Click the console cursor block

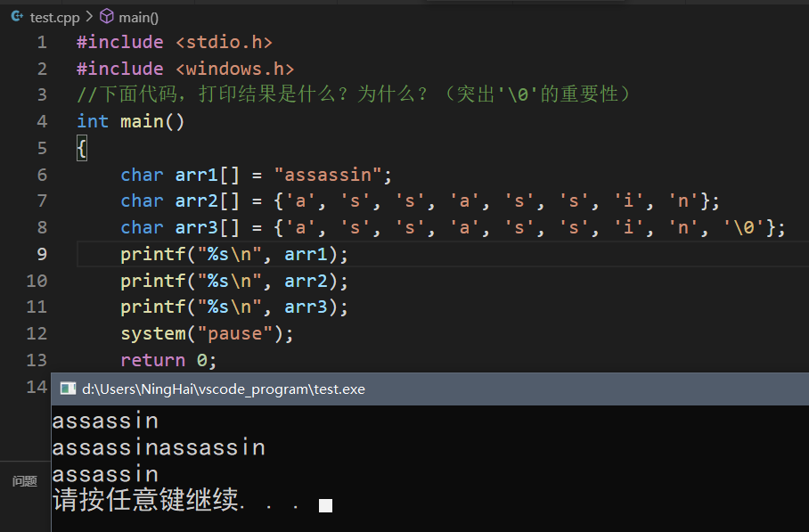pos(325,505)
